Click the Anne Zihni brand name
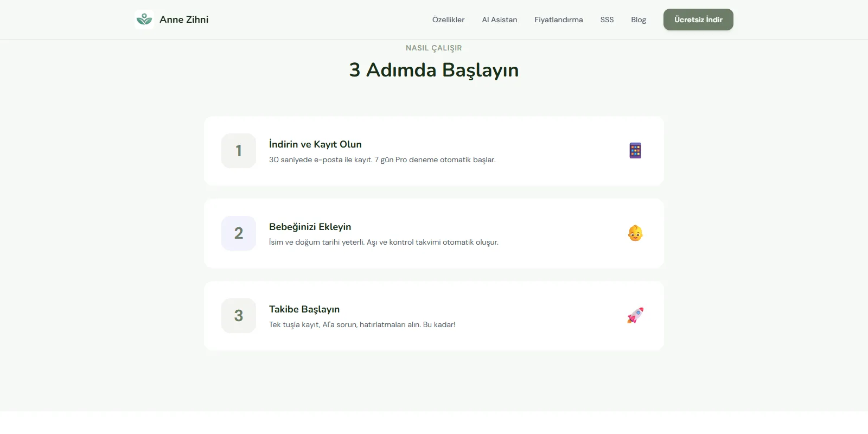This screenshot has height=434, width=868. (184, 20)
